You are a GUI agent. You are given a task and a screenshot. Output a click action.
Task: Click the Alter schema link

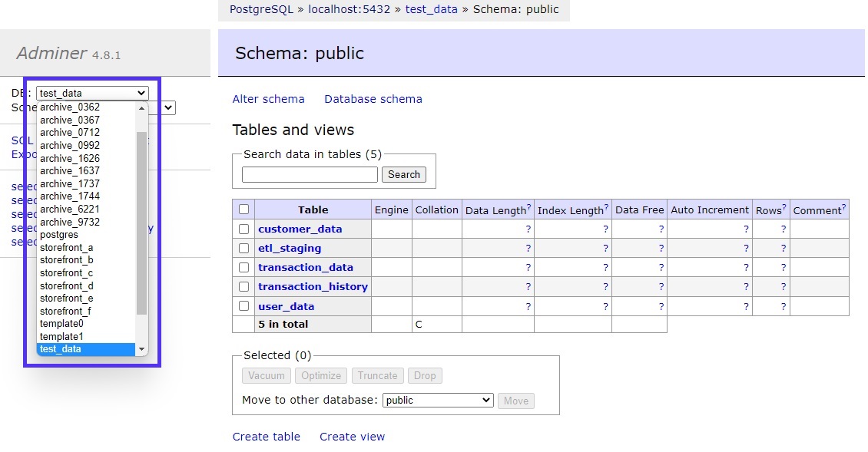tap(268, 99)
